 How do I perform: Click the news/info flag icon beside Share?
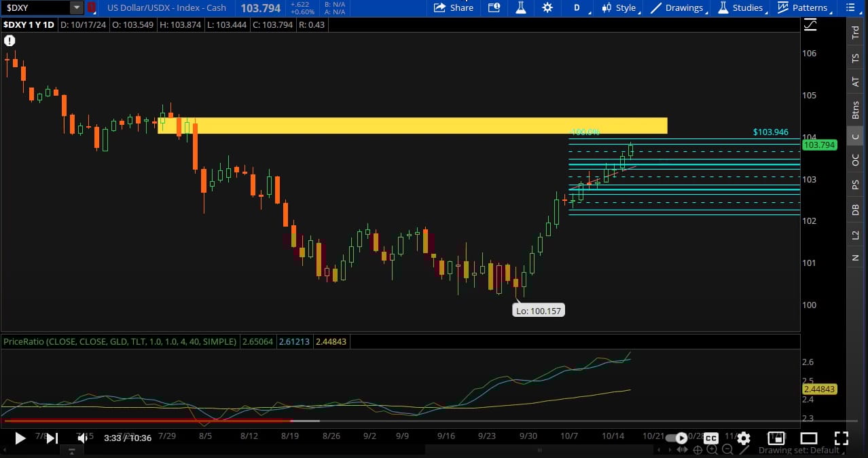point(494,7)
